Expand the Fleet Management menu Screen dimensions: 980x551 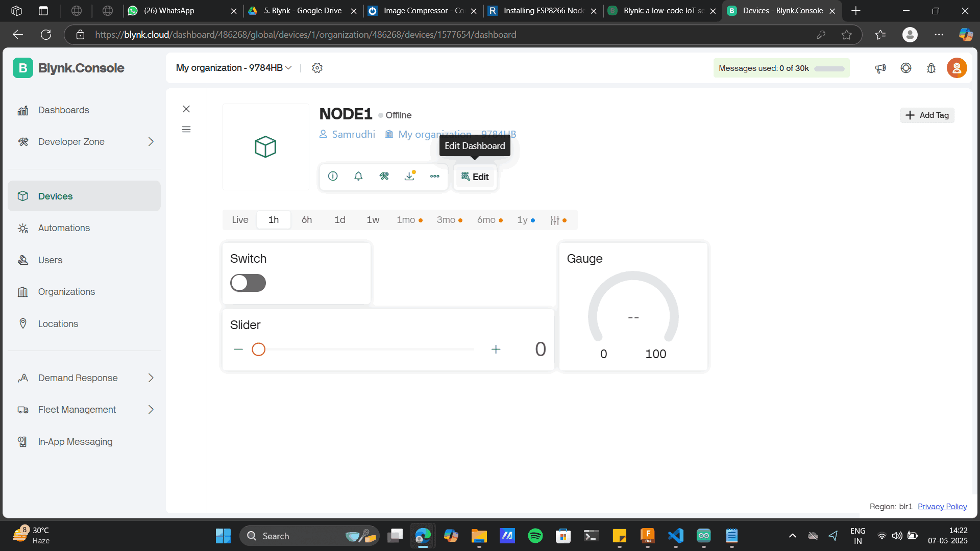click(84, 410)
